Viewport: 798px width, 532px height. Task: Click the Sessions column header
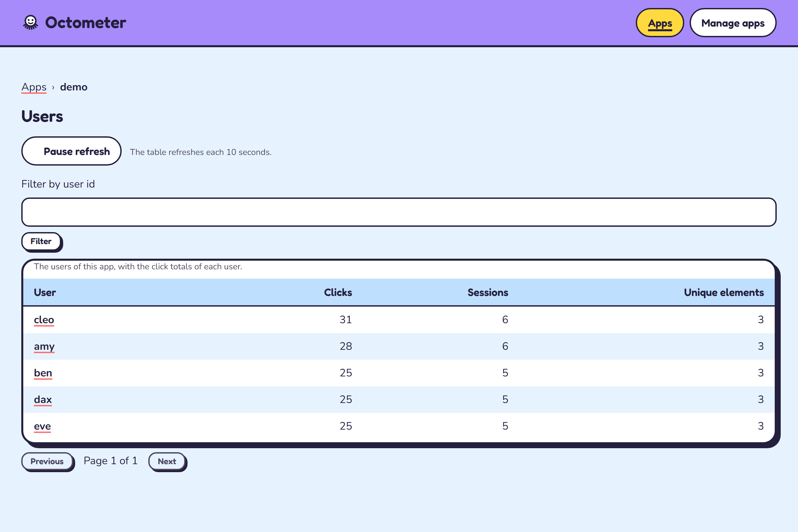488,293
